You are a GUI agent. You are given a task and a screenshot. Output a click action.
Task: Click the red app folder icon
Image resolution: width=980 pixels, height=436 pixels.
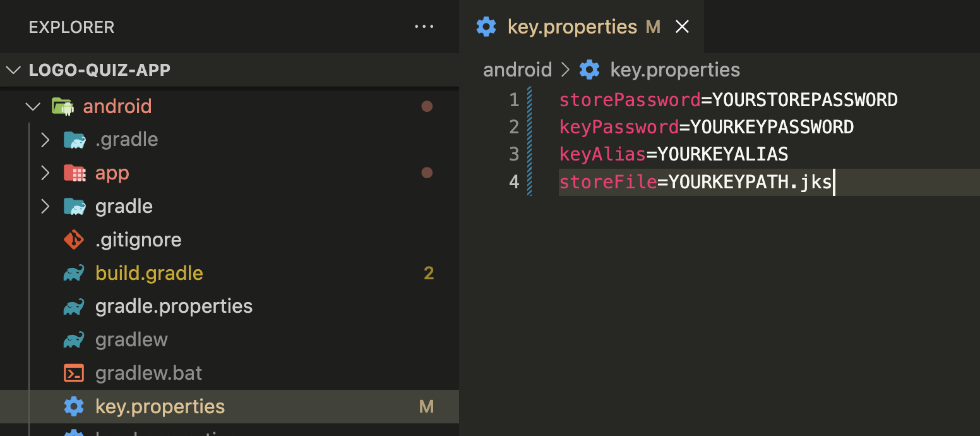75,173
